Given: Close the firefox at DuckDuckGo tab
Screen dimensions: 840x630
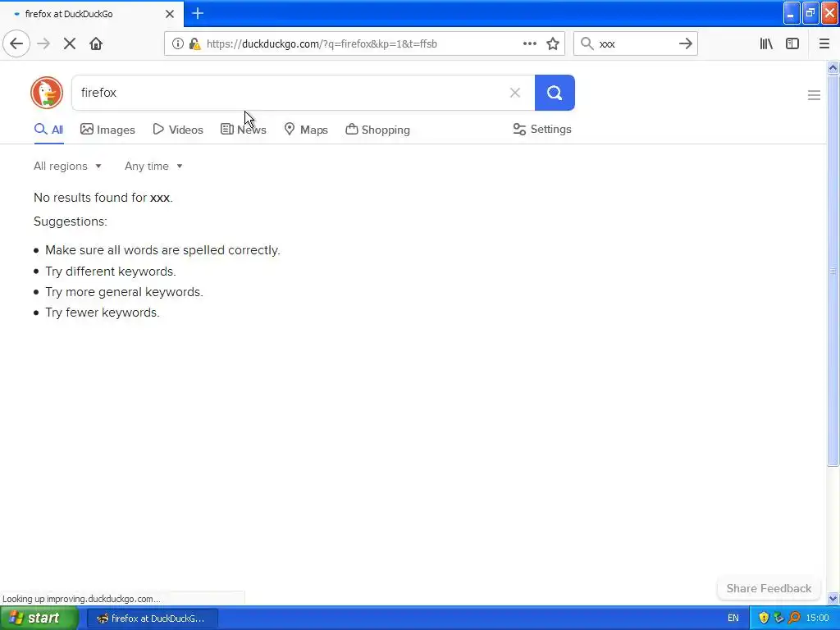Looking at the screenshot, I should (x=170, y=14).
